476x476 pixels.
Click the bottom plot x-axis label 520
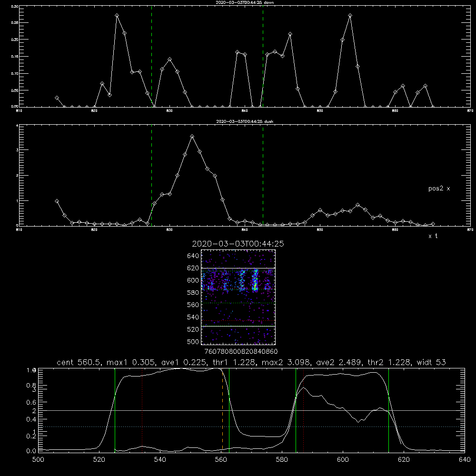[x=99, y=460]
